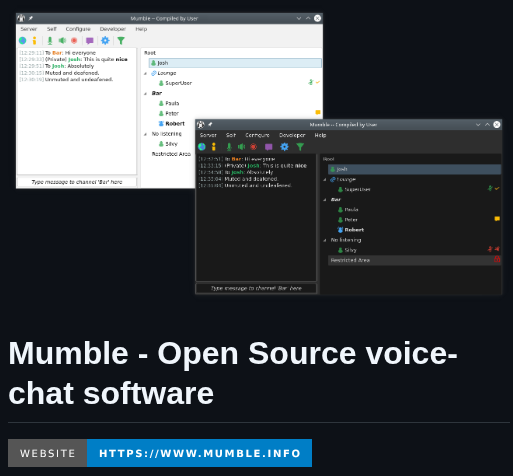This screenshot has height=476, width=513.
Task: Open Configure menu in dark window
Action: click(257, 135)
